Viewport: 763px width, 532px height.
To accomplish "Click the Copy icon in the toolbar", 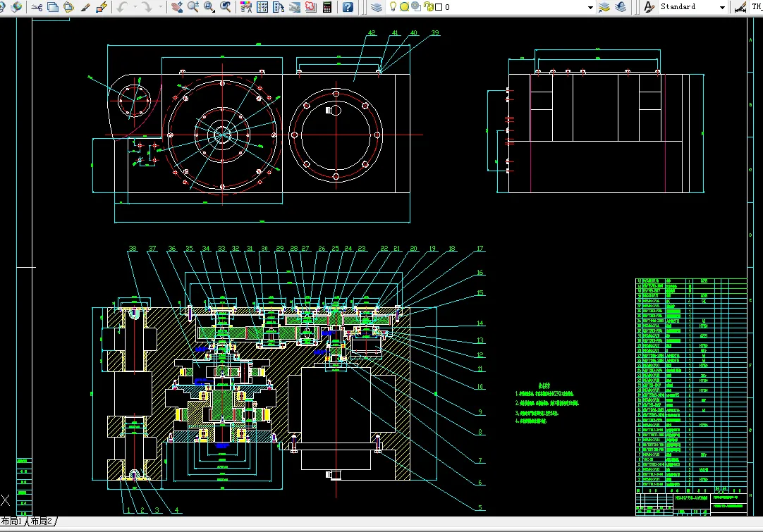I will [53, 7].
